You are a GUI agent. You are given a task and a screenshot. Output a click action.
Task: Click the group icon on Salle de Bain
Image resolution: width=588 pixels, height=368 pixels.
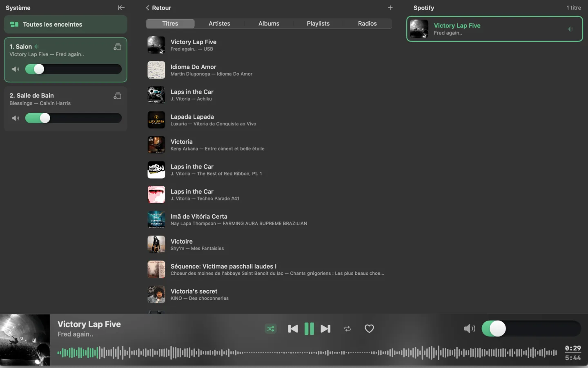(x=117, y=96)
